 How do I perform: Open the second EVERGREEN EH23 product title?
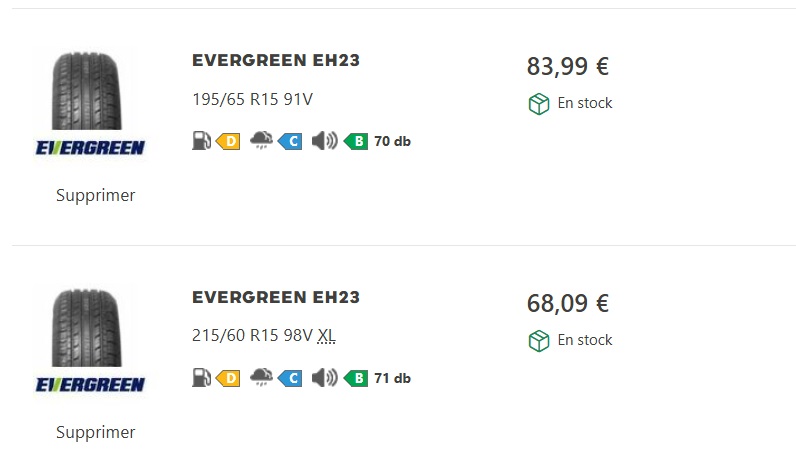[275, 297]
